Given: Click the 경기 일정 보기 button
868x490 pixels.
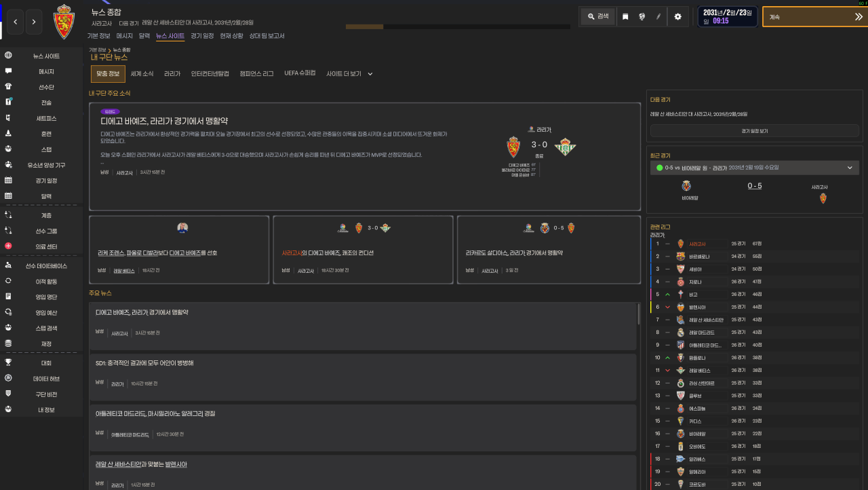Looking at the screenshot, I should tap(754, 131).
